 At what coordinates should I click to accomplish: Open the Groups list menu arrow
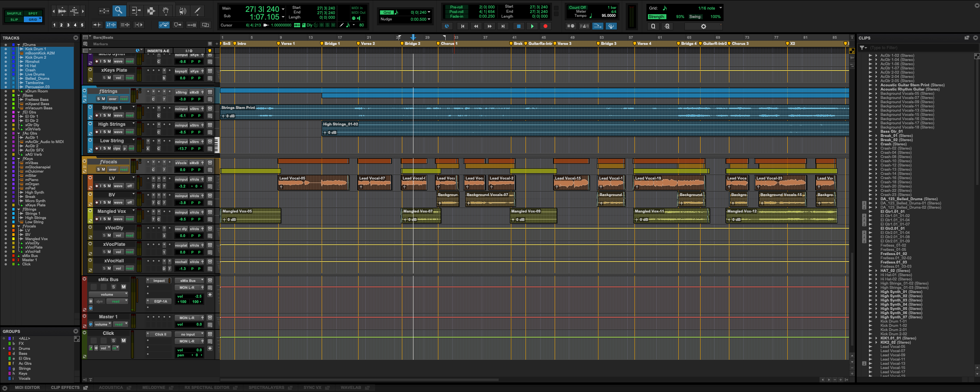[76, 331]
